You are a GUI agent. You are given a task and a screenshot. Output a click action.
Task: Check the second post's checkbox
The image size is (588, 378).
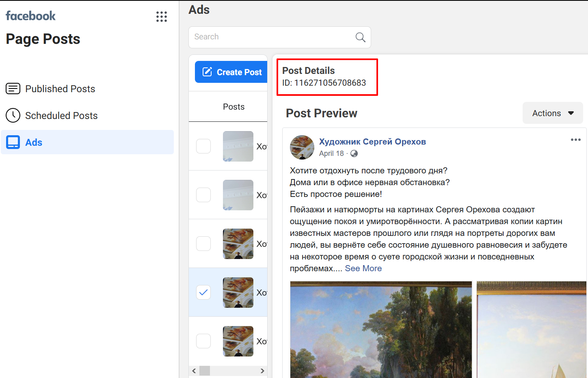[x=203, y=195]
